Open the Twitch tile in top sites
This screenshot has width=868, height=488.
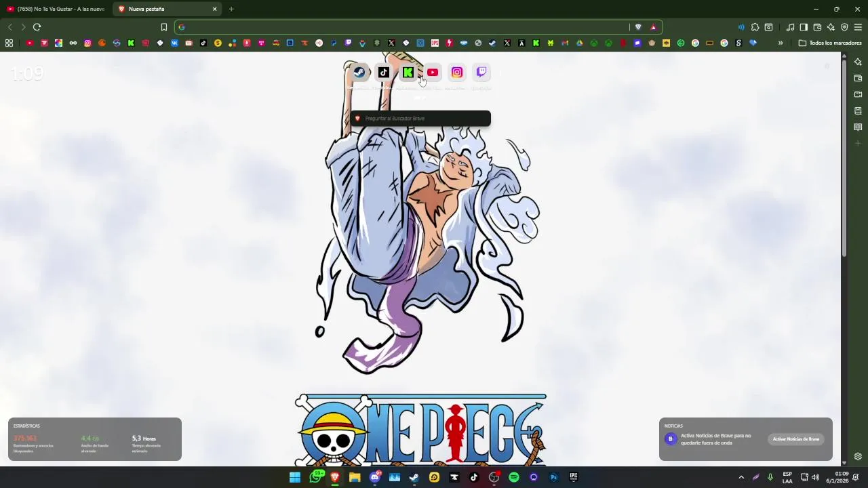coord(481,73)
